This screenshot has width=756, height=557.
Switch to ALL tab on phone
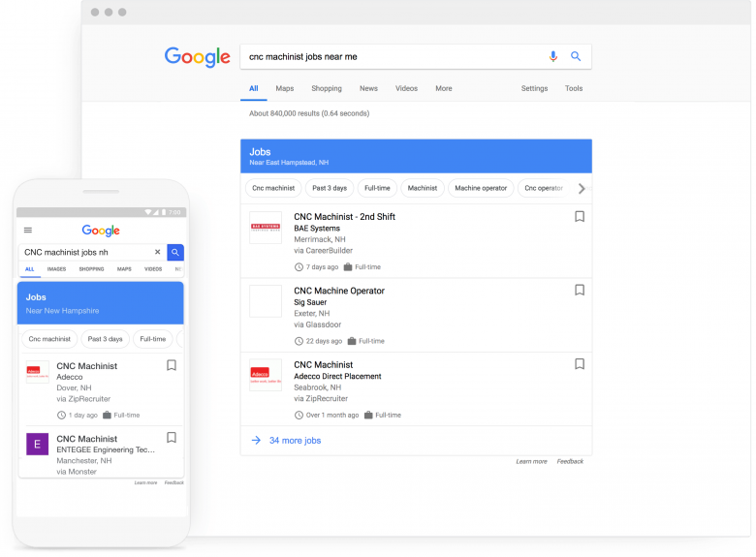click(x=30, y=269)
